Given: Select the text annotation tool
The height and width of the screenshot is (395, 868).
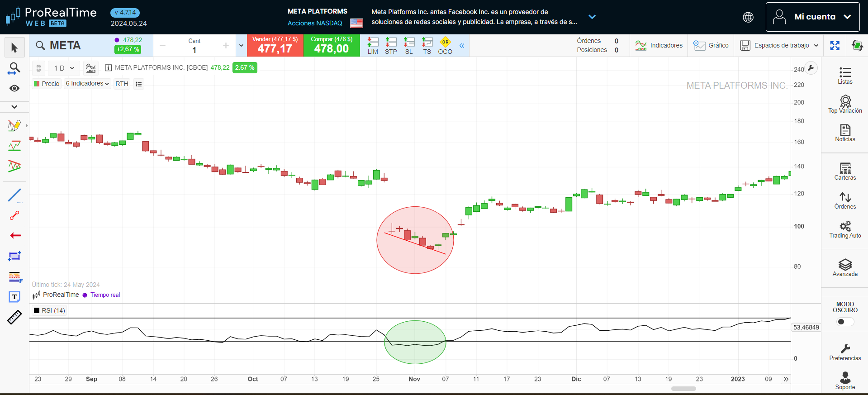Looking at the screenshot, I should (x=14, y=297).
